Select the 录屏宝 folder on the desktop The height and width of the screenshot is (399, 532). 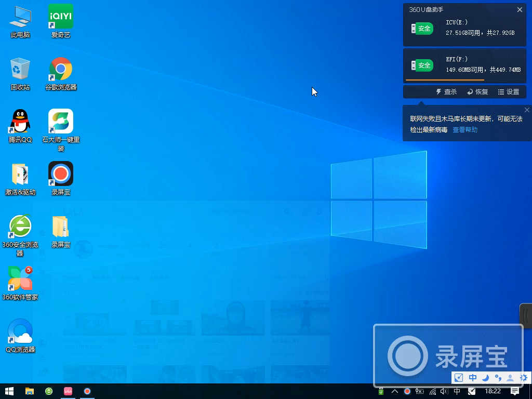(x=61, y=231)
